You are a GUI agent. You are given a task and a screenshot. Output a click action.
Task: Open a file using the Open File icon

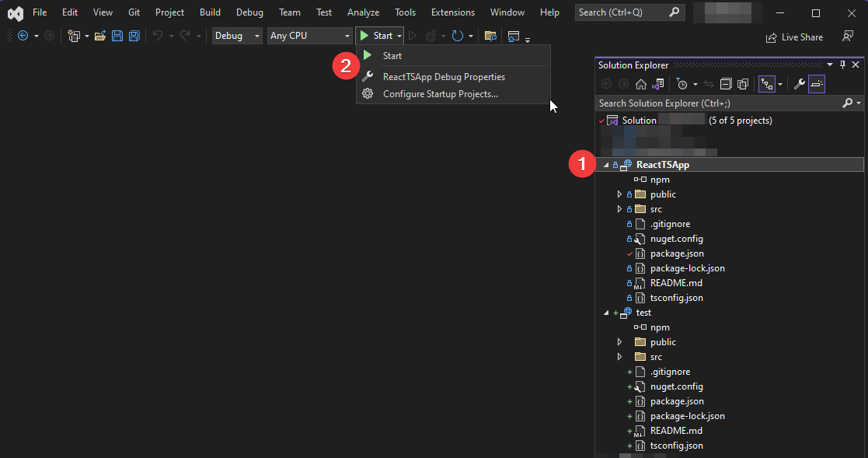click(x=101, y=35)
